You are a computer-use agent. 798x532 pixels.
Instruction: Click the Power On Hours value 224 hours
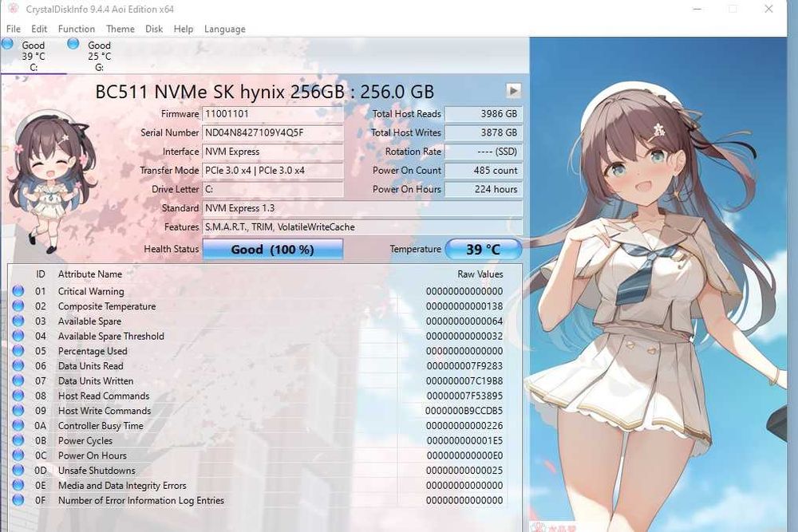click(484, 189)
